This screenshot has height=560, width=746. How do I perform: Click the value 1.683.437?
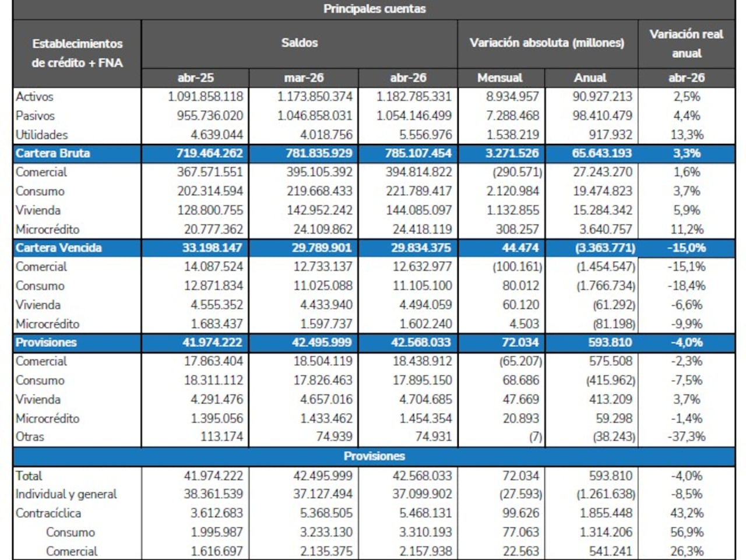(217, 324)
